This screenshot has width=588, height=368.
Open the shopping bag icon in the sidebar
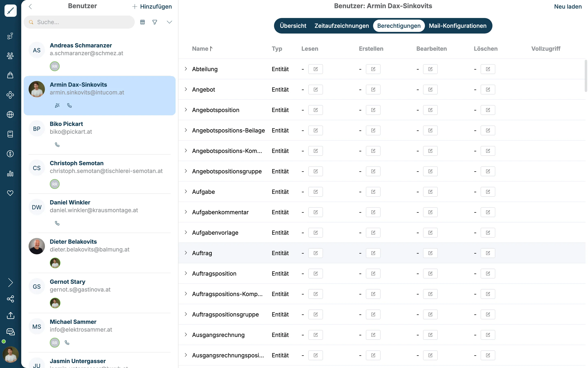point(10,75)
